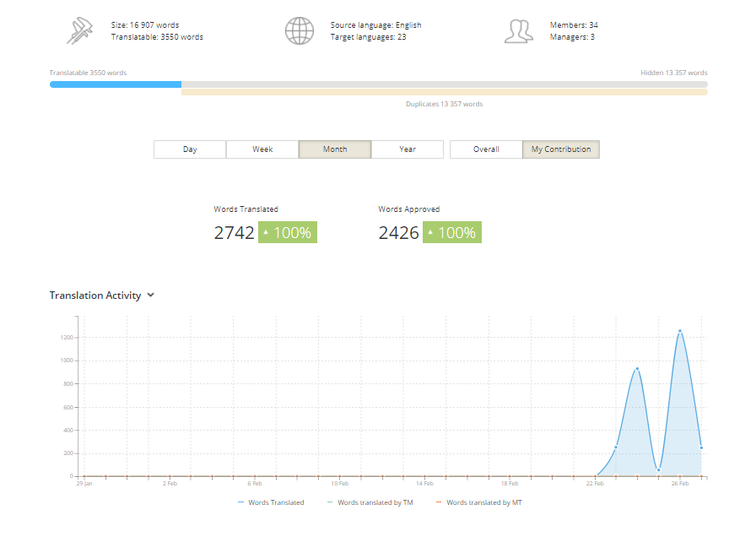Click the 800 y-axis value
756x537 pixels.
tap(68, 384)
